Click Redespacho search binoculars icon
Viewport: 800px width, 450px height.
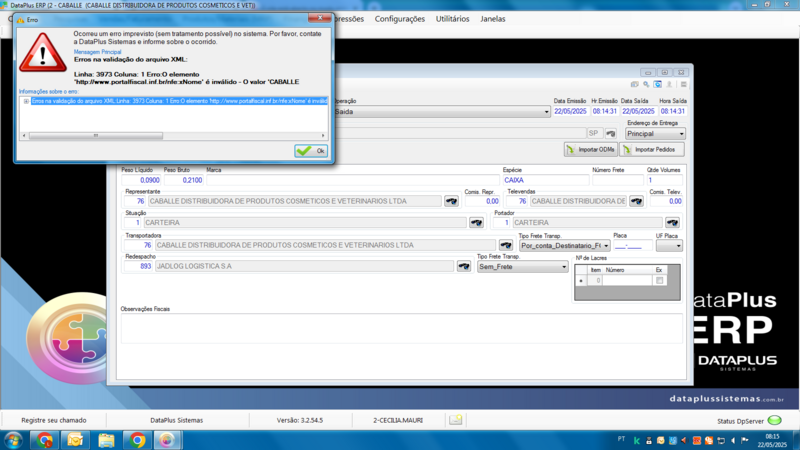pyautogui.click(x=464, y=266)
